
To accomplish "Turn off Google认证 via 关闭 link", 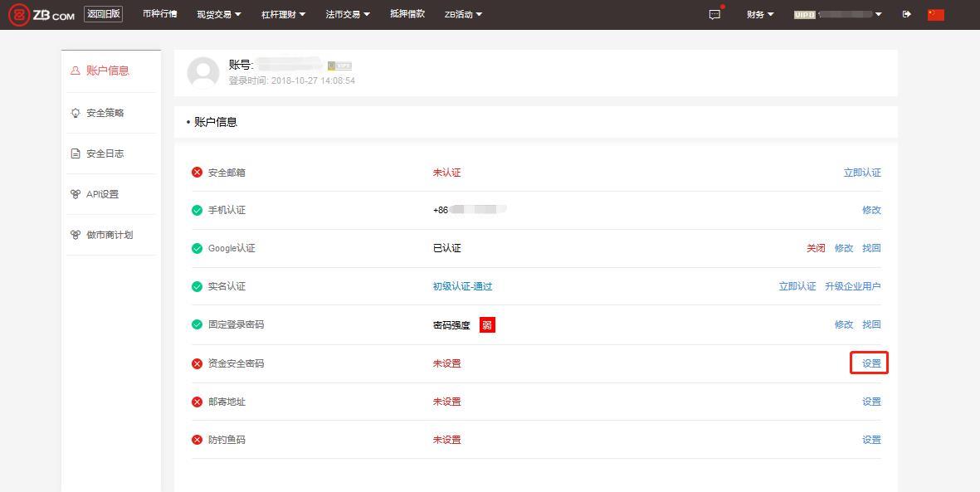I will tap(816, 248).
